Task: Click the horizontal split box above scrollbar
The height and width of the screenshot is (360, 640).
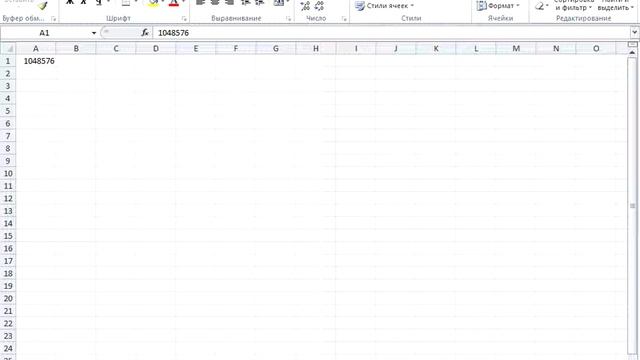Action: [632, 44]
